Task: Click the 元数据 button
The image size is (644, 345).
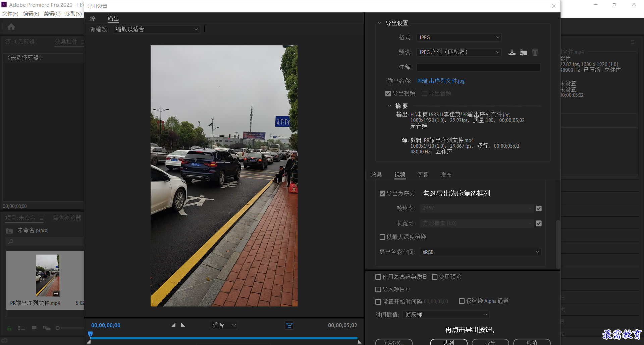Action: [x=394, y=342]
